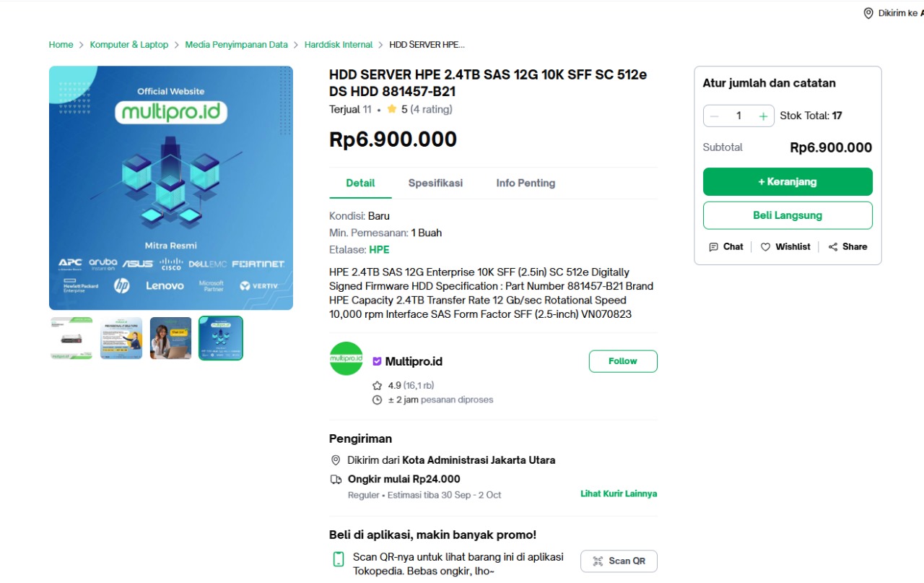Click the Chat speech bubble icon
The height and width of the screenshot is (583, 924).
click(x=714, y=247)
